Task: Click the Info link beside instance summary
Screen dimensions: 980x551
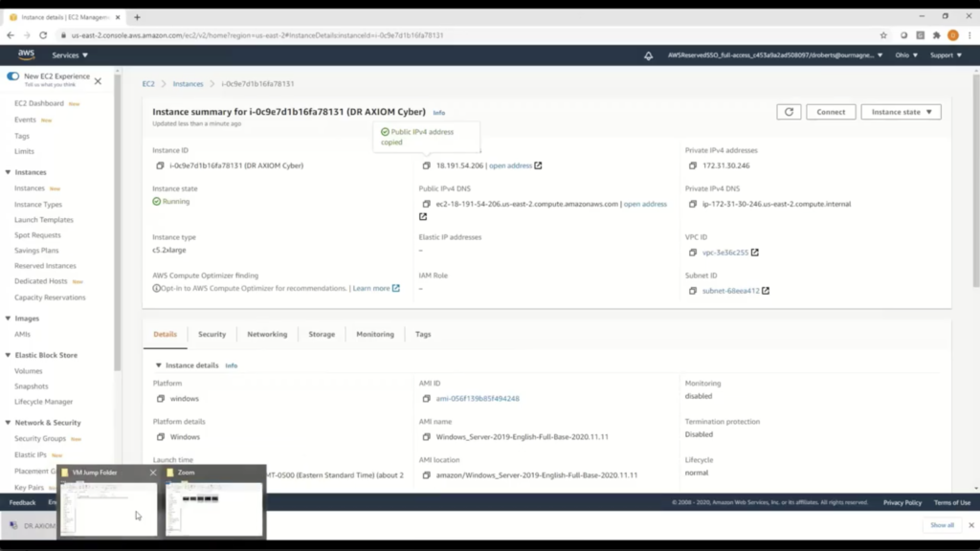Action: tap(438, 113)
